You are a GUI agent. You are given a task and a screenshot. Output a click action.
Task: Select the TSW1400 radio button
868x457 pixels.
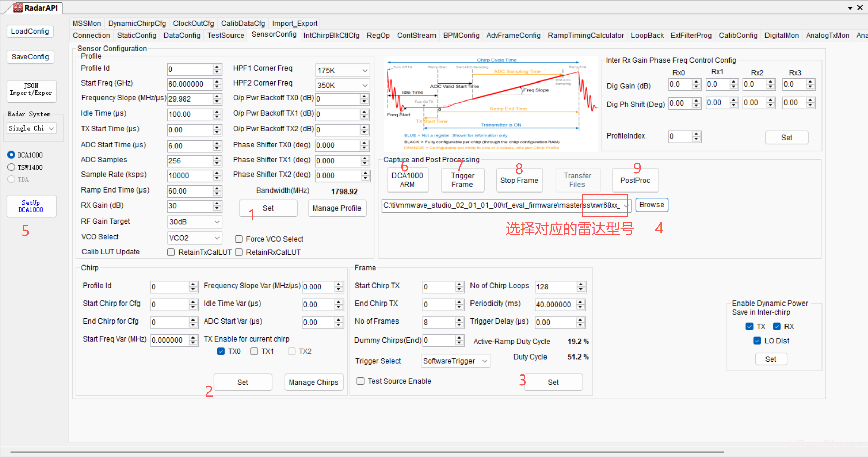[11, 167]
